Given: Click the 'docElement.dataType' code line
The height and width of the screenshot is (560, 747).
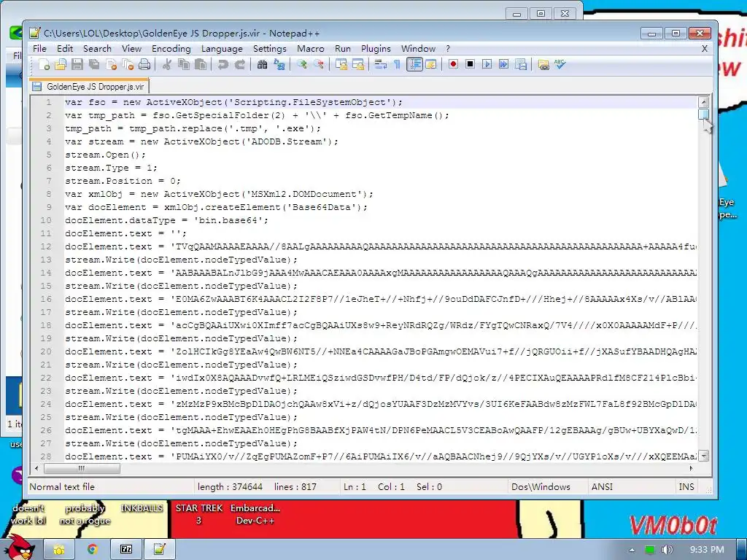Looking at the screenshot, I should (x=167, y=220).
